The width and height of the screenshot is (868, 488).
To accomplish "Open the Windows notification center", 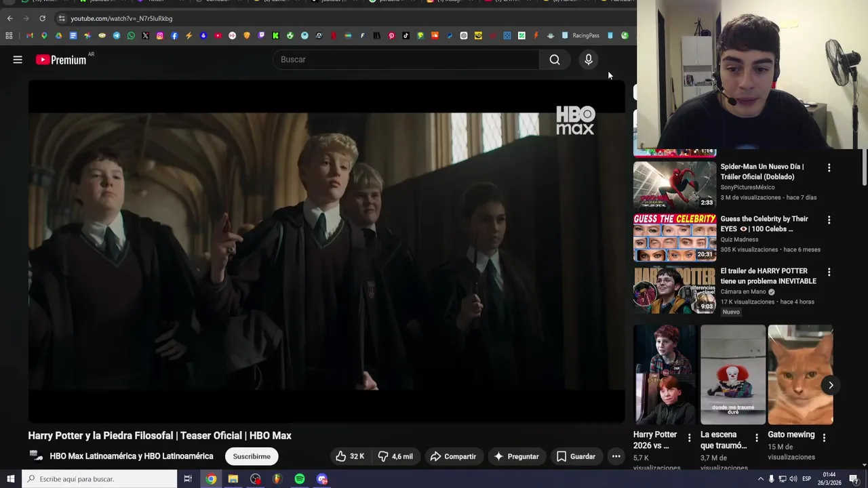I will click(854, 479).
